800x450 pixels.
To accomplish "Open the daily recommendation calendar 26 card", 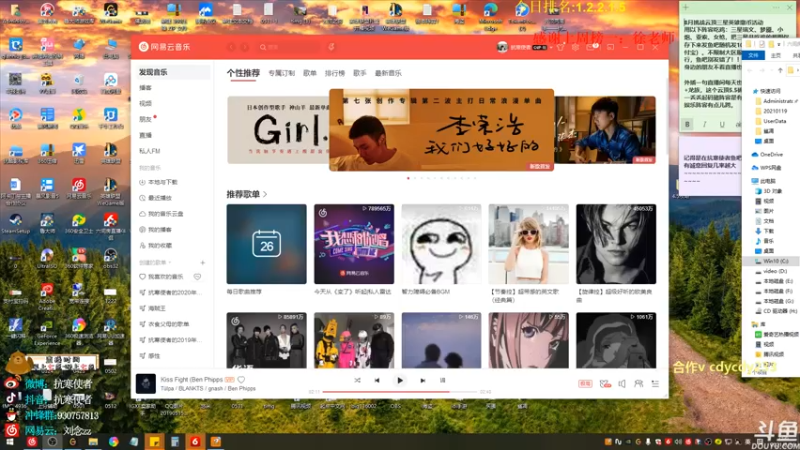I will [266, 244].
